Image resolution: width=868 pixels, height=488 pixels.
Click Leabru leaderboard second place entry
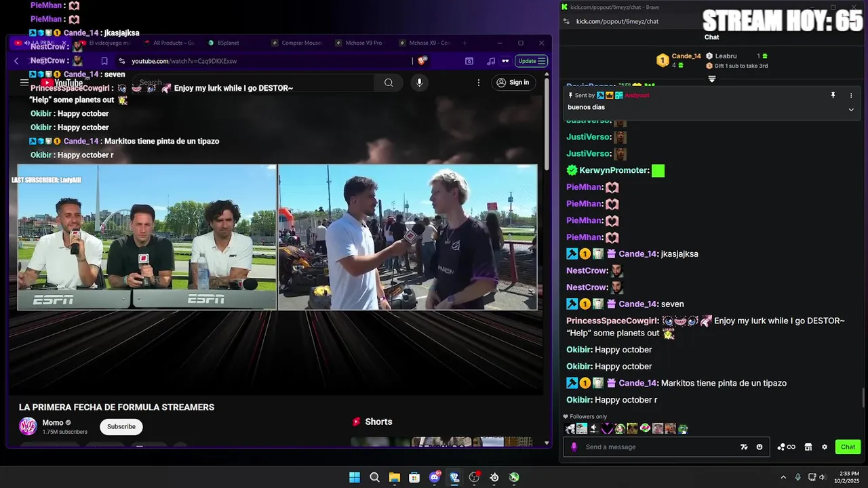point(737,56)
